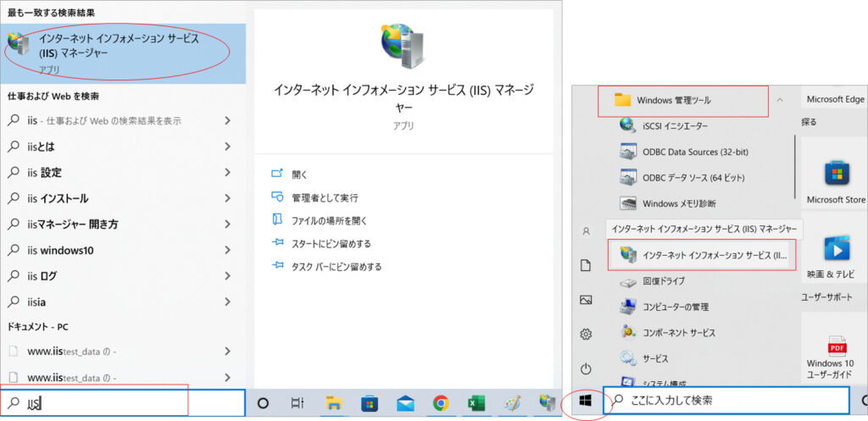Expand the iis インストール suggestion arrow
The width and height of the screenshot is (868, 421).
(x=227, y=198)
